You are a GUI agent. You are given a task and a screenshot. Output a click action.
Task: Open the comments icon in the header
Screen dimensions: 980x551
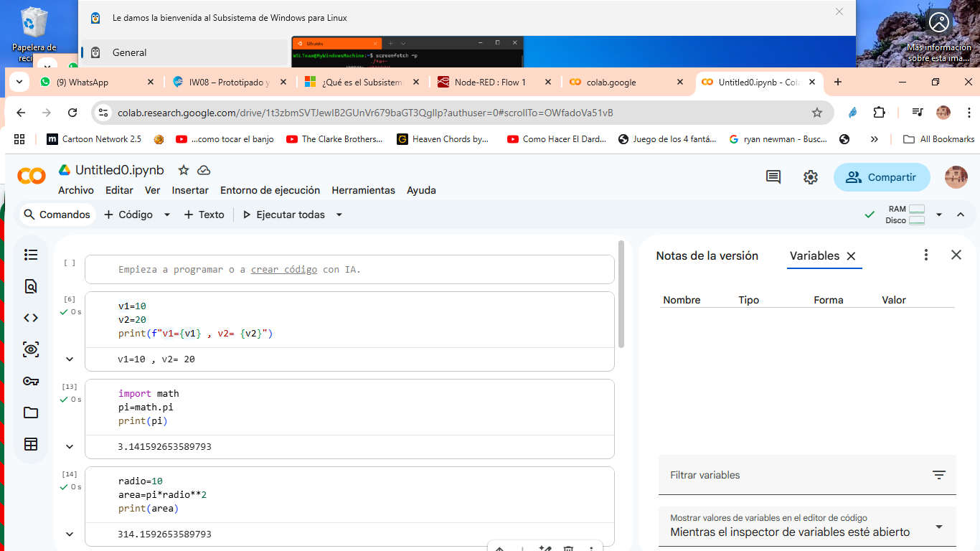click(773, 177)
